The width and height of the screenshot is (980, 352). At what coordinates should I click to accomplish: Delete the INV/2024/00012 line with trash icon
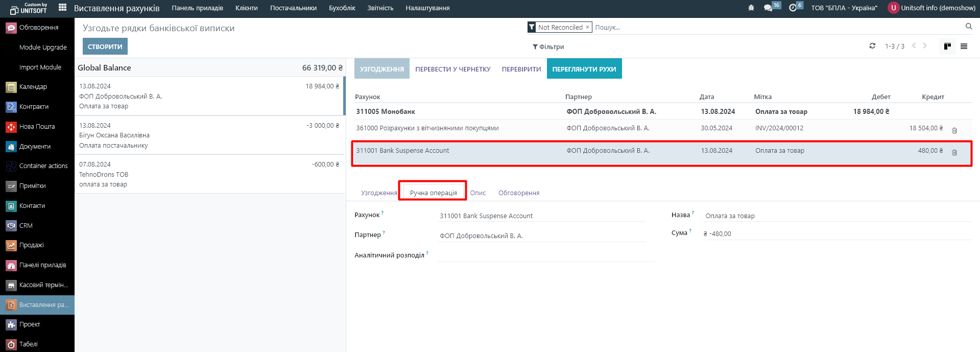tap(954, 130)
